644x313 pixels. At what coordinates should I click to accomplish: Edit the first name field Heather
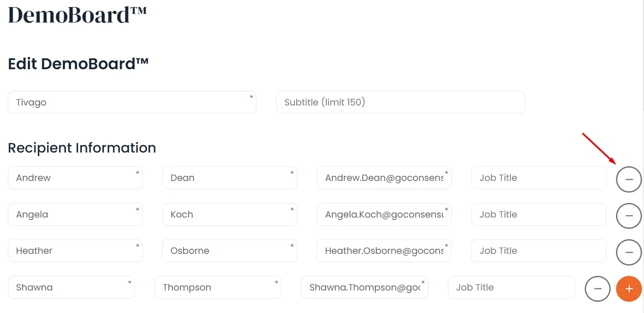75,251
